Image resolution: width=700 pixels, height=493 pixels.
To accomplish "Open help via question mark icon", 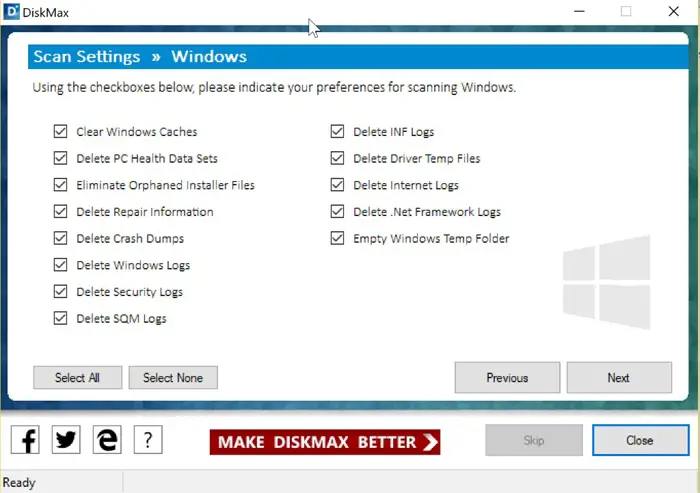I will pyautogui.click(x=148, y=440).
